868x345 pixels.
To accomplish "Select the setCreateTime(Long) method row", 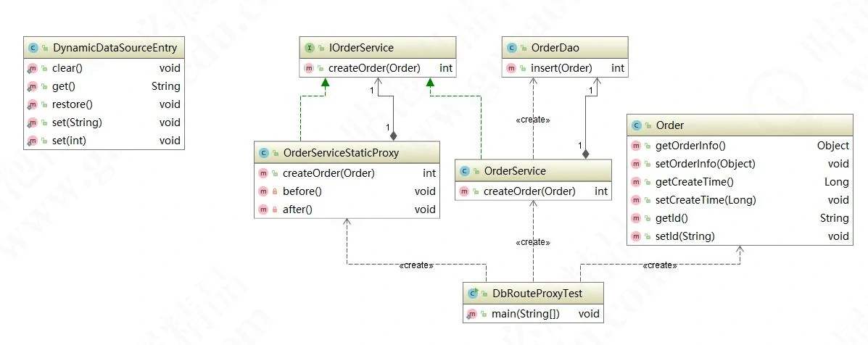I will pos(740,200).
